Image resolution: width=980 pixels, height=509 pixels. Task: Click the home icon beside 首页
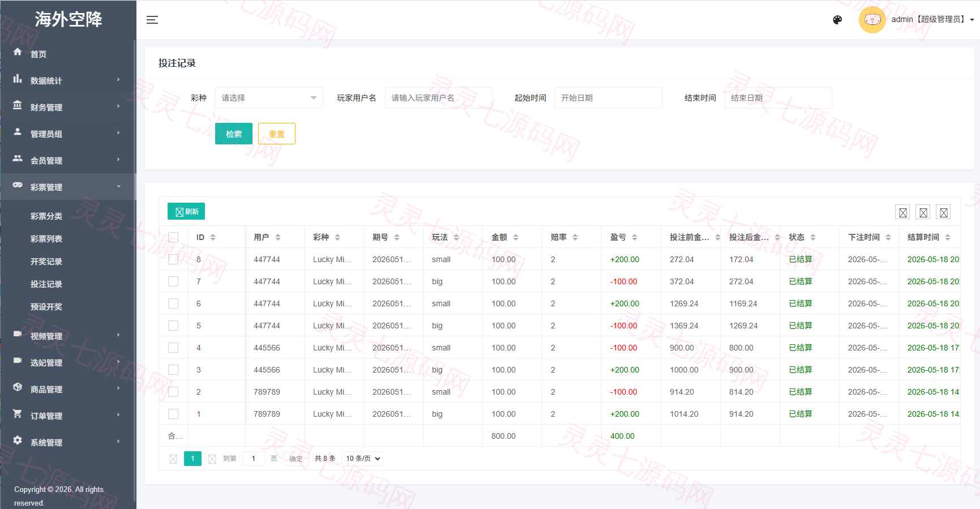(18, 52)
